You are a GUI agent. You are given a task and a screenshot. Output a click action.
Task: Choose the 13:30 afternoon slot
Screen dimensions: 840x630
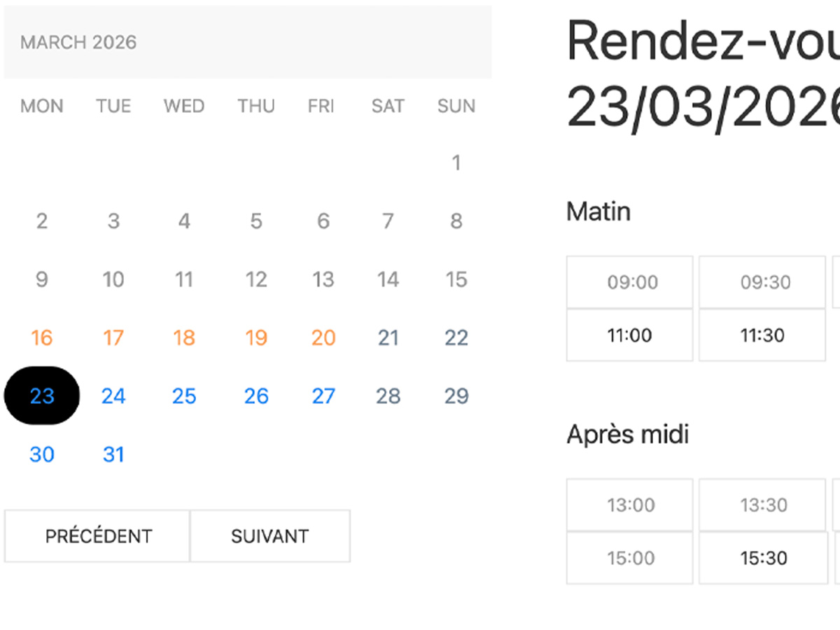click(x=762, y=505)
